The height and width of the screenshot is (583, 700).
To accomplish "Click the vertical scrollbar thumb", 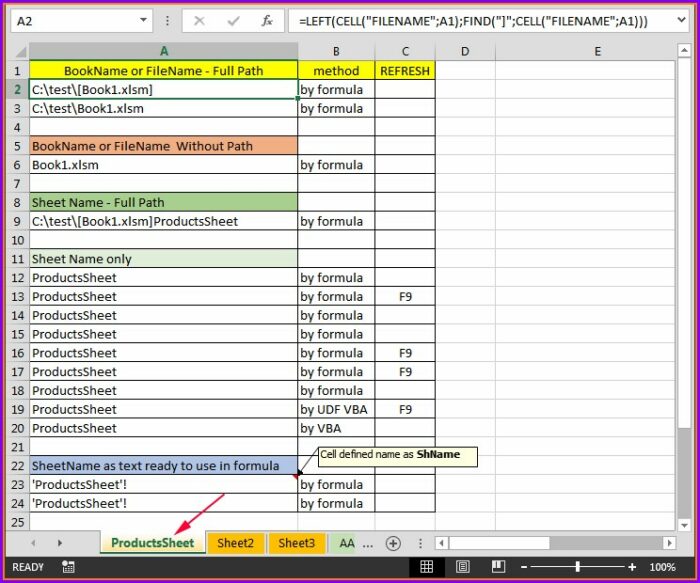I will click(684, 243).
